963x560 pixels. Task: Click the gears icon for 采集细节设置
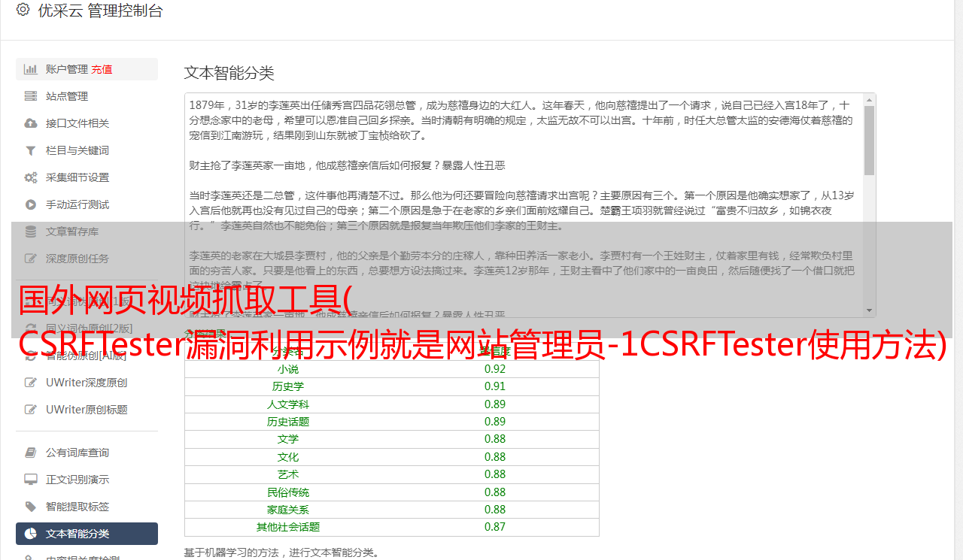coord(31,177)
